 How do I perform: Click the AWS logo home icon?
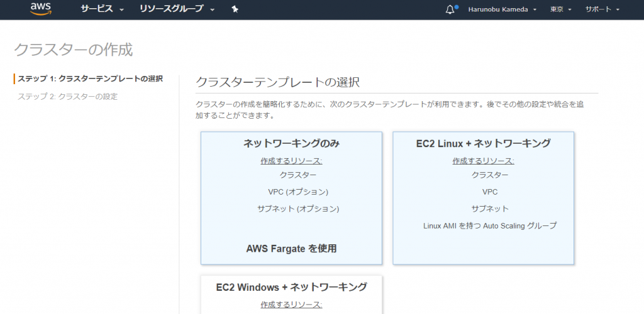[40, 9]
